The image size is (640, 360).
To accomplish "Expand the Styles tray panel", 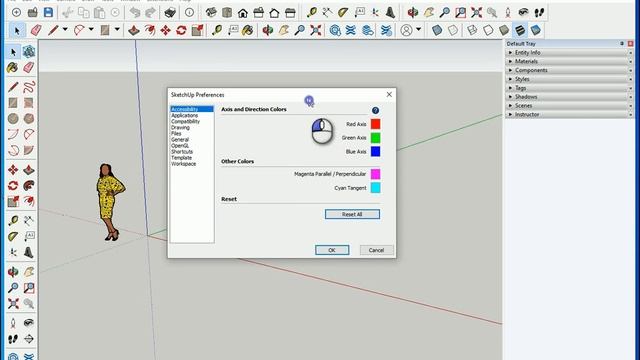I will tap(569, 79).
